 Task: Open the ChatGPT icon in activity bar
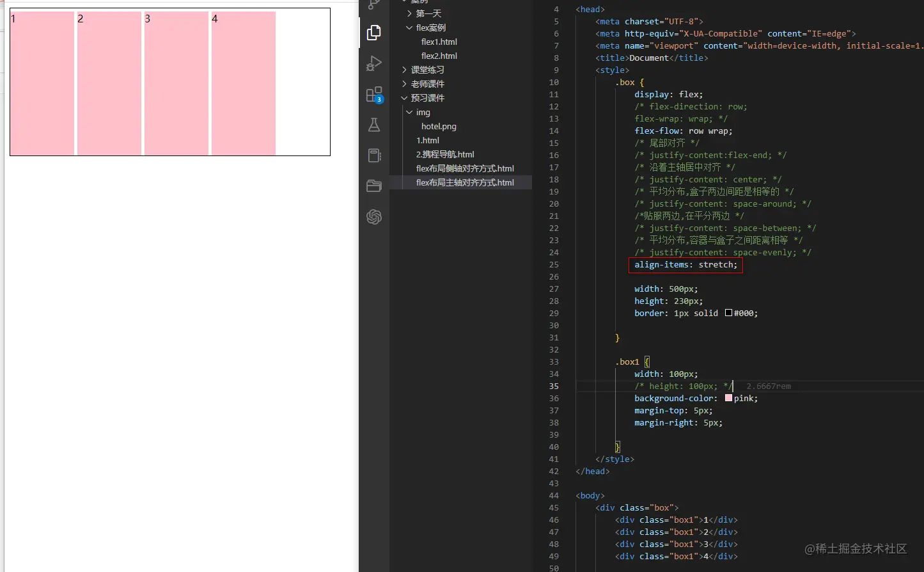(x=374, y=217)
